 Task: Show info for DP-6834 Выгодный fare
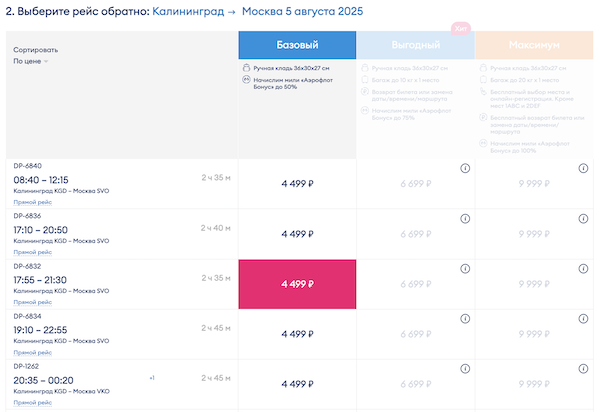pos(465,319)
